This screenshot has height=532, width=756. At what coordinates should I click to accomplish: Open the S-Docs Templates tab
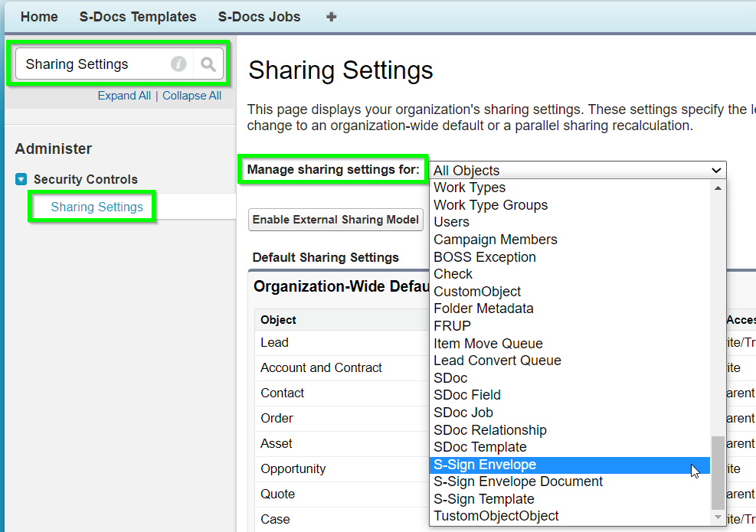tap(138, 17)
